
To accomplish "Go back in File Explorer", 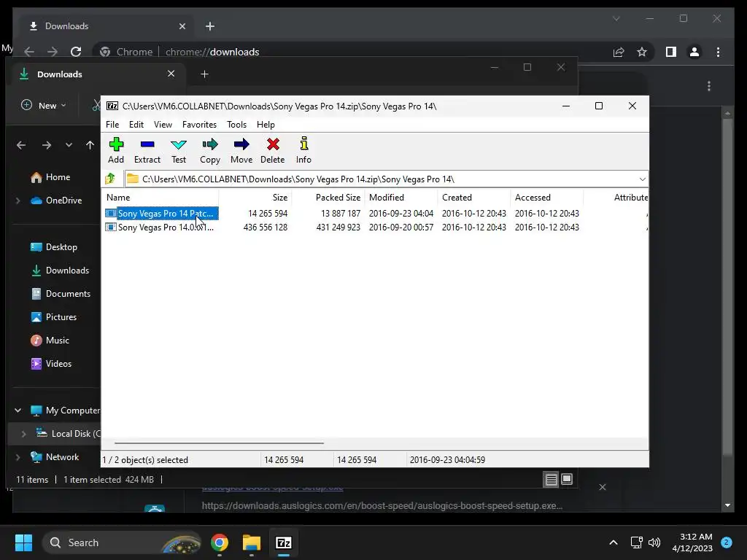I will coord(21,145).
